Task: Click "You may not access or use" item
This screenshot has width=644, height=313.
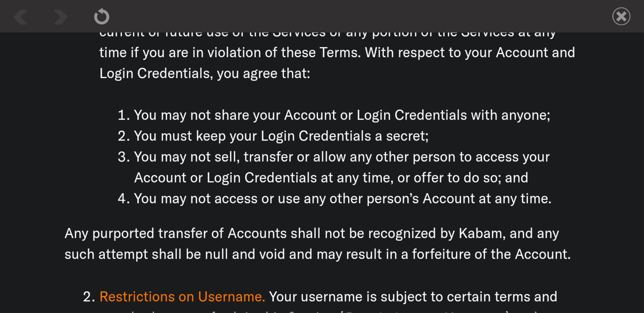Action: [x=342, y=199]
